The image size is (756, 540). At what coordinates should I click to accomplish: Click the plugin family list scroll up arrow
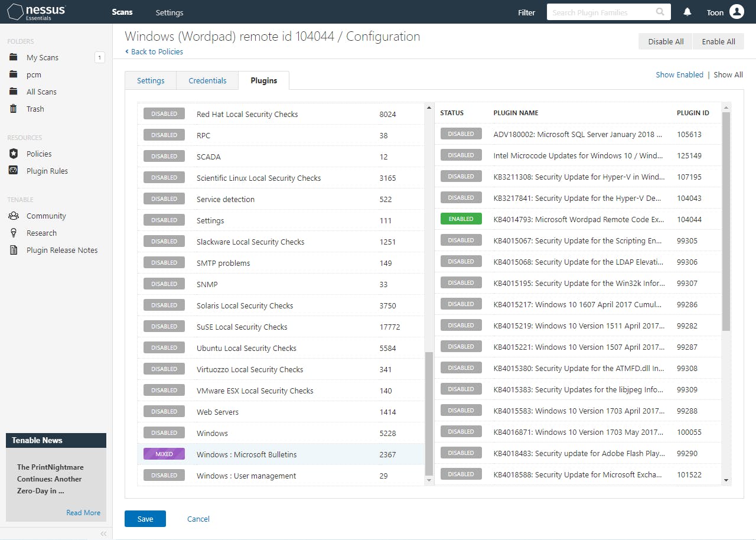(x=429, y=108)
